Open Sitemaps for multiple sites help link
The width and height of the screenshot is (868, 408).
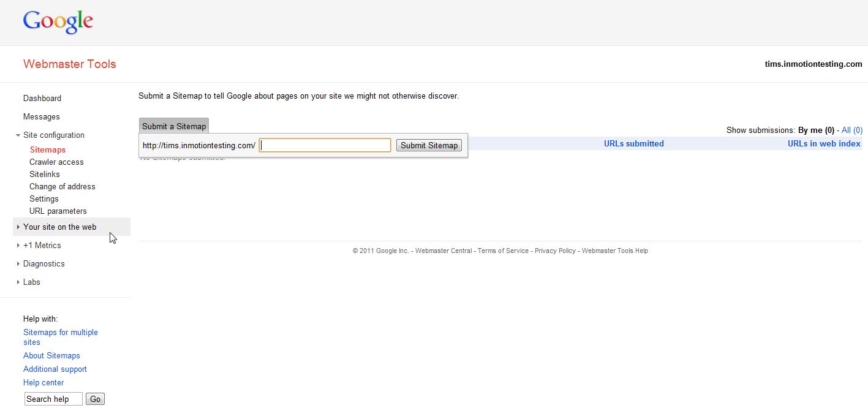tap(61, 338)
